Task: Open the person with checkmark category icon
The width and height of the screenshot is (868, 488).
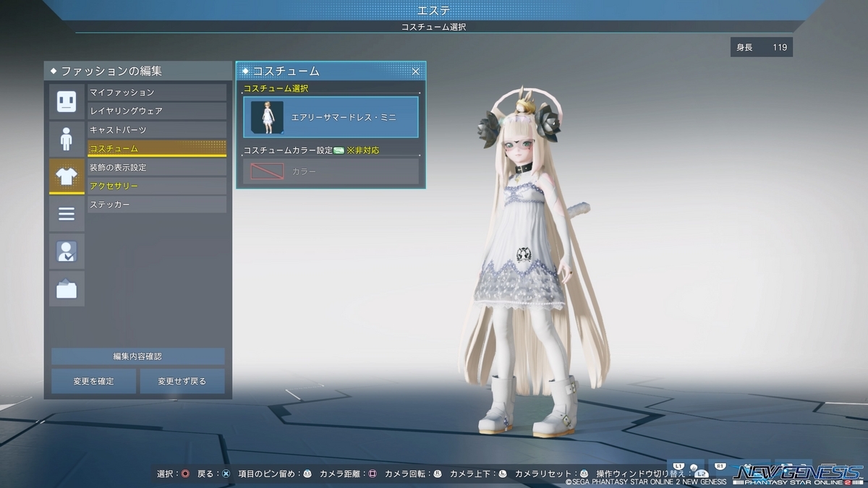Action: pos(67,252)
